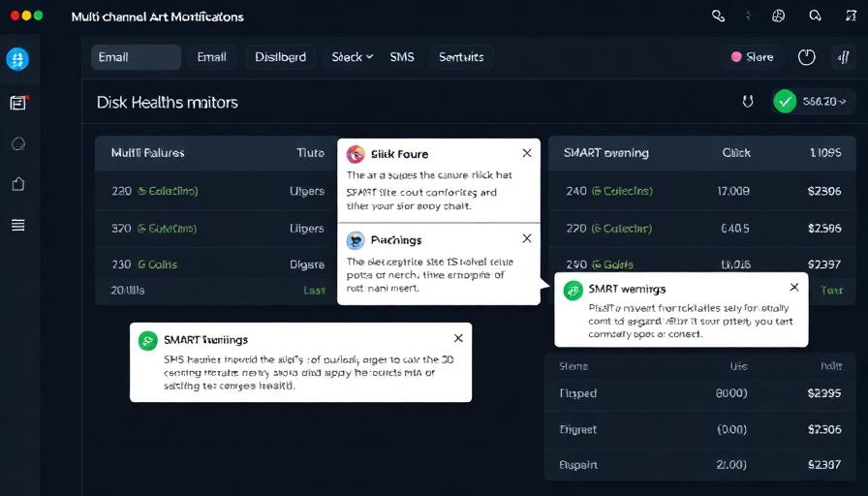
Task: Click the title bar search magnifier icon
Action: [x=815, y=16]
